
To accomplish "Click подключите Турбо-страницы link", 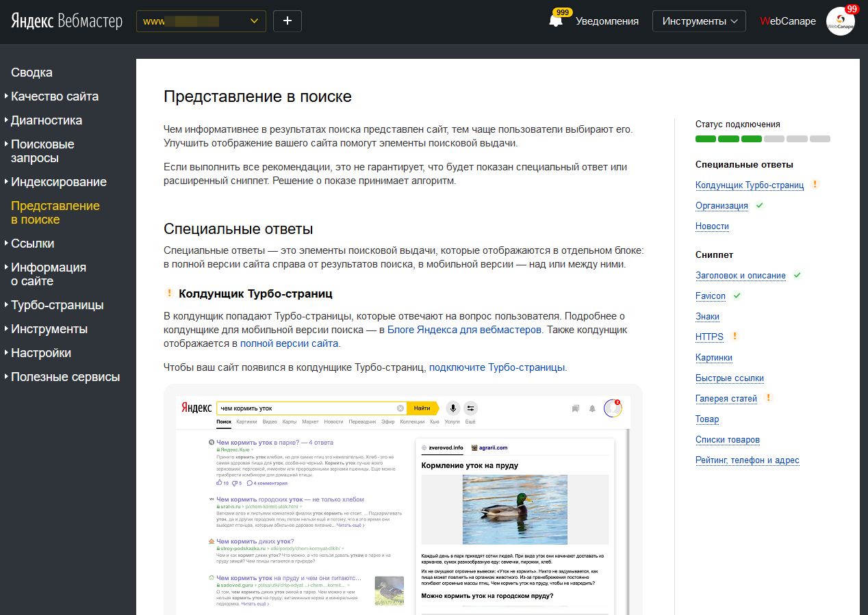I will pos(497,367).
